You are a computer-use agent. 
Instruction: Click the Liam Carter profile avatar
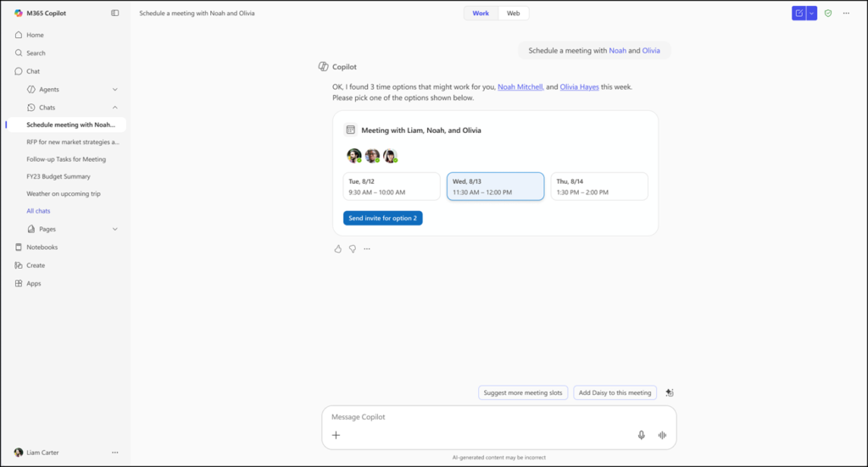tap(19, 453)
